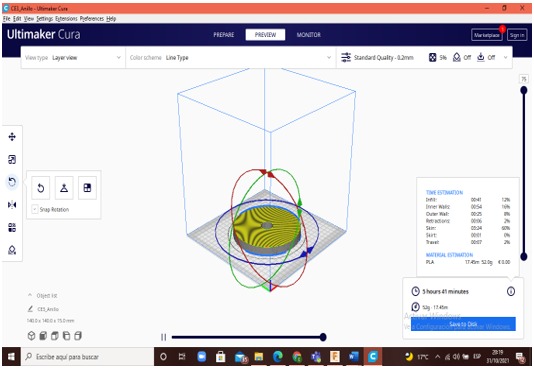Click Select face to align button
This screenshot has height=369, width=534.
click(x=88, y=188)
